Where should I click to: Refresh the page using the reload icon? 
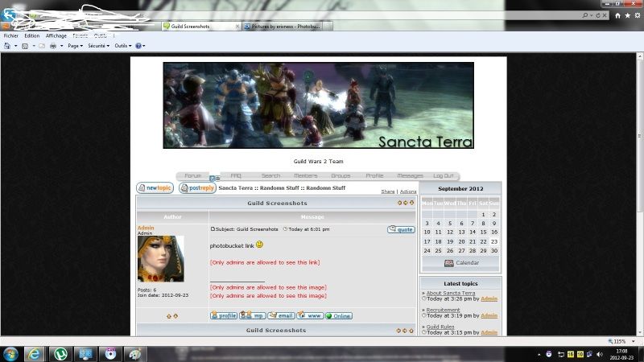[598, 15]
